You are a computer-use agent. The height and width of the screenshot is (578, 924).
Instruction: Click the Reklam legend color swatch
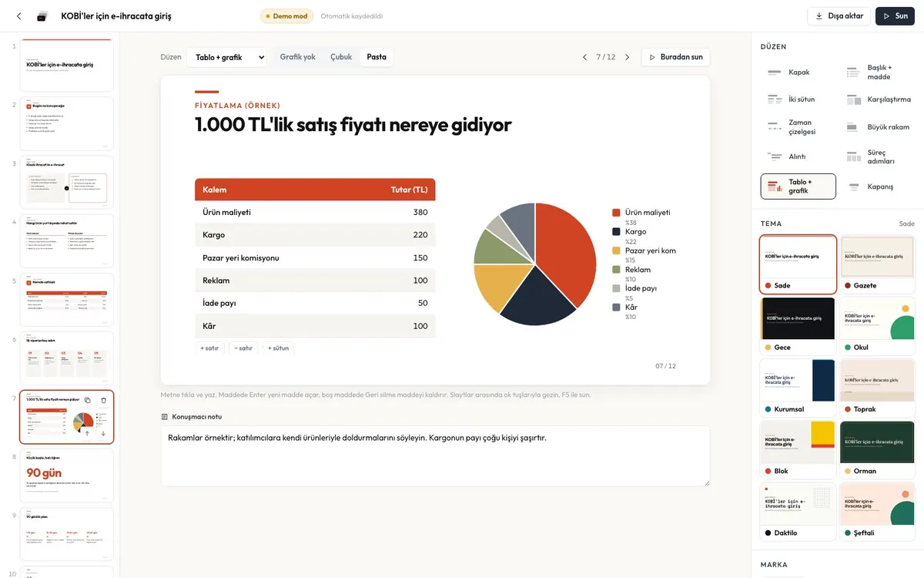click(616, 270)
